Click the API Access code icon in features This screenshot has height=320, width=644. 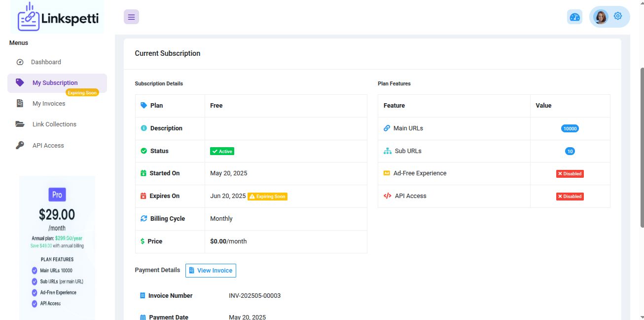[x=387, y=196]
